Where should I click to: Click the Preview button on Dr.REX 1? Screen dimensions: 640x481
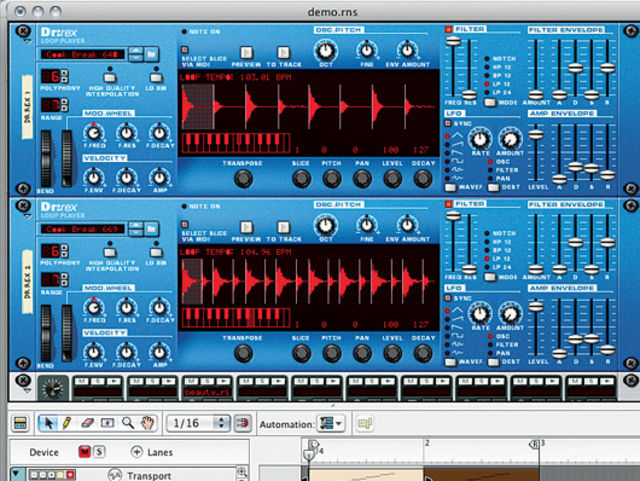tap(246, 52)
